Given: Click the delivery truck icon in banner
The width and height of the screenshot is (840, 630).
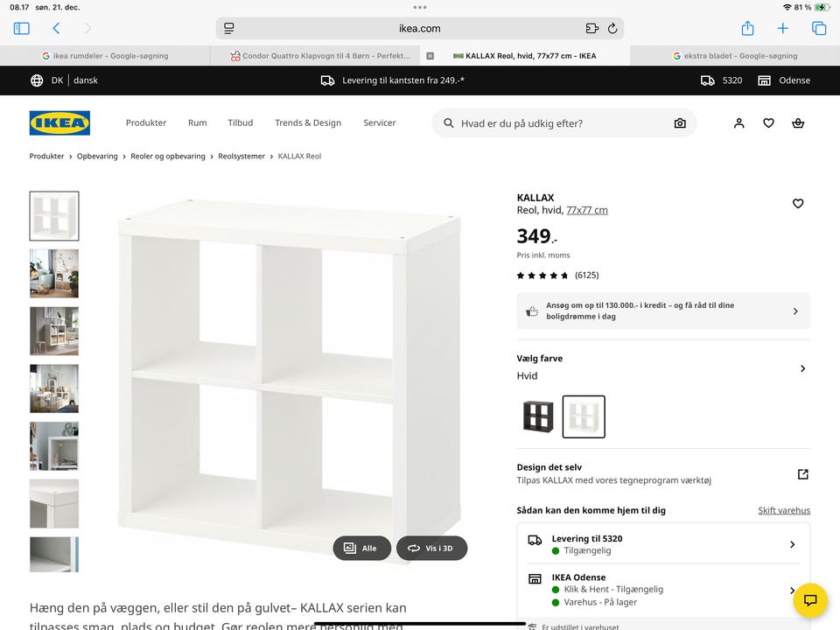Looking at the screenshot, I should tap(327, 80).
